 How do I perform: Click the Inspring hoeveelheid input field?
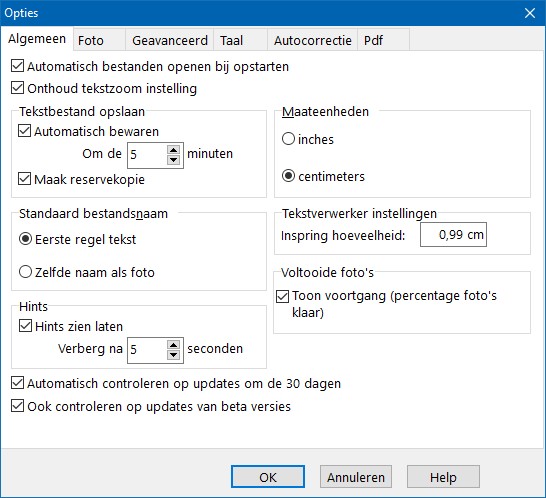(x=453, y=235)
